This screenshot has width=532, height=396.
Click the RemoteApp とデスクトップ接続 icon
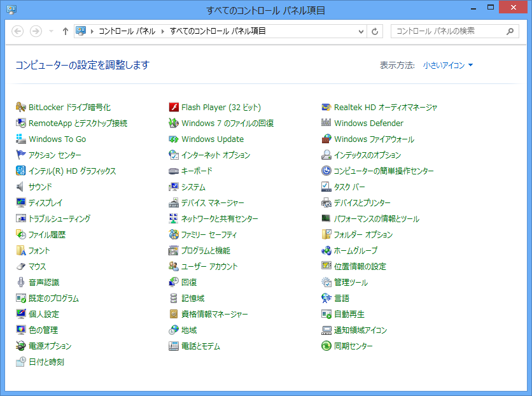(21, 123)
